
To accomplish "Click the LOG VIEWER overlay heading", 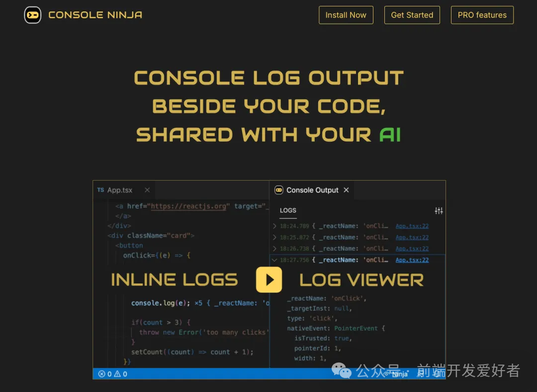I will click(361, 280).
